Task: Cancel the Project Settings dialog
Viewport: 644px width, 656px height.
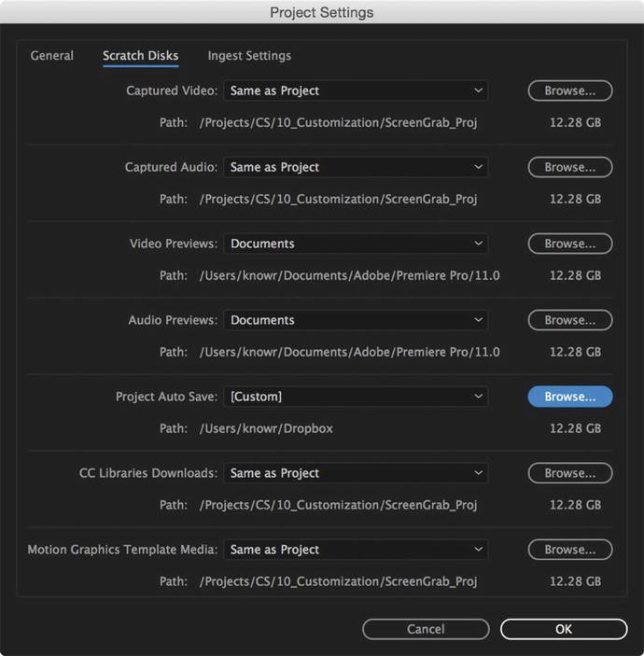Action: [x=426, y=629]
